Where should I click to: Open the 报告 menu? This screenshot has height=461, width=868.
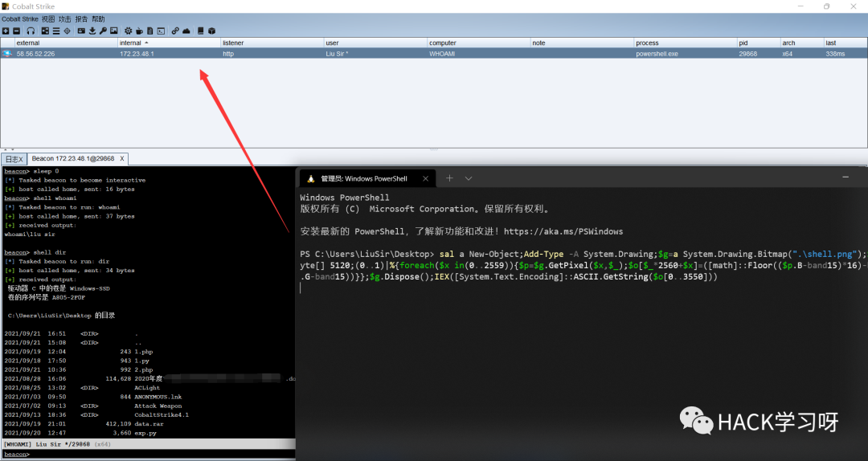[x=81, y=19]
